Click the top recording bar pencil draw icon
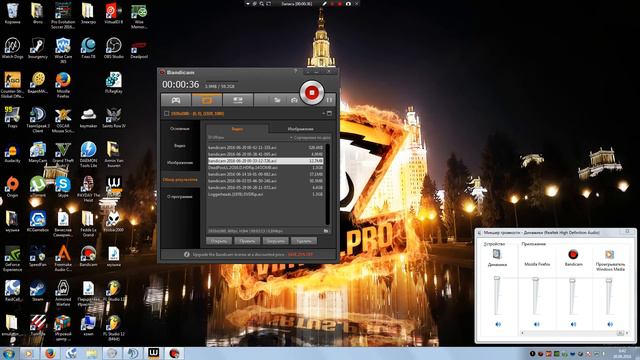The width and height of the screenshot is (640, 360). click(x=324, y=3)
